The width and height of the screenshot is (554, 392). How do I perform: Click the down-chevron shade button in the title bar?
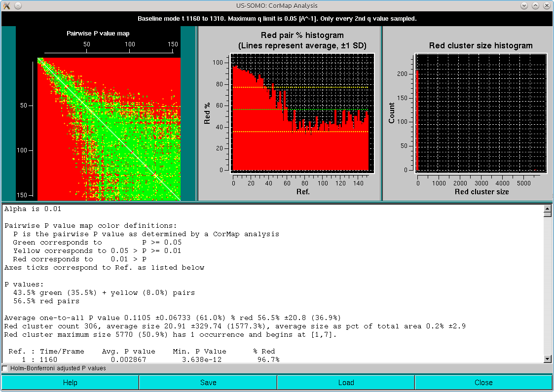click(524, 5)
